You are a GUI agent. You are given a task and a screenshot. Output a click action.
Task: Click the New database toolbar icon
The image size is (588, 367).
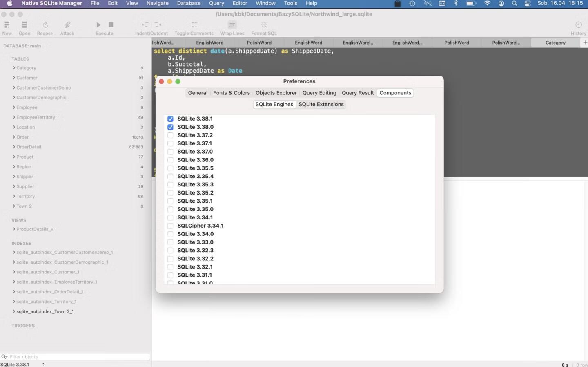[x=7, y=25]
